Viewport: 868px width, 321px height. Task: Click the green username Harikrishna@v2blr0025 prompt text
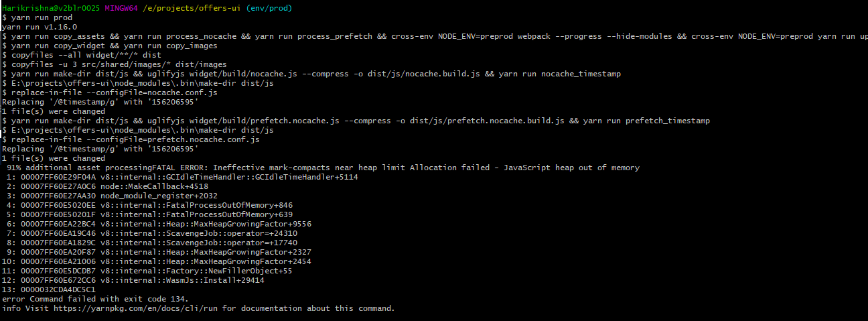click(51, 8)
